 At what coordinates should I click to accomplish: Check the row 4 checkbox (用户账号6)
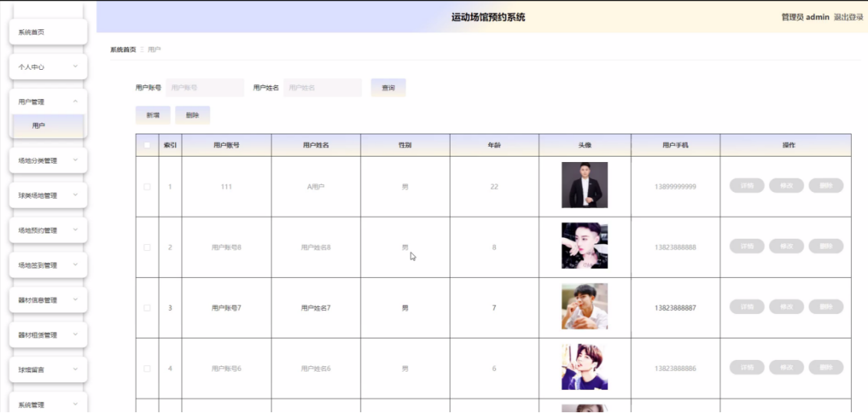(x=147, y=368)
